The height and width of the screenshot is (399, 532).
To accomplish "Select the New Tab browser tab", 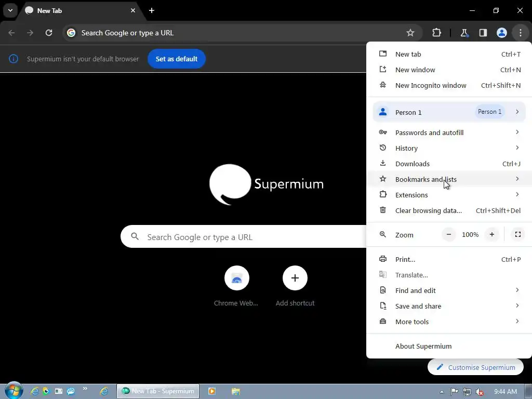I will click(x=81, y=10).
